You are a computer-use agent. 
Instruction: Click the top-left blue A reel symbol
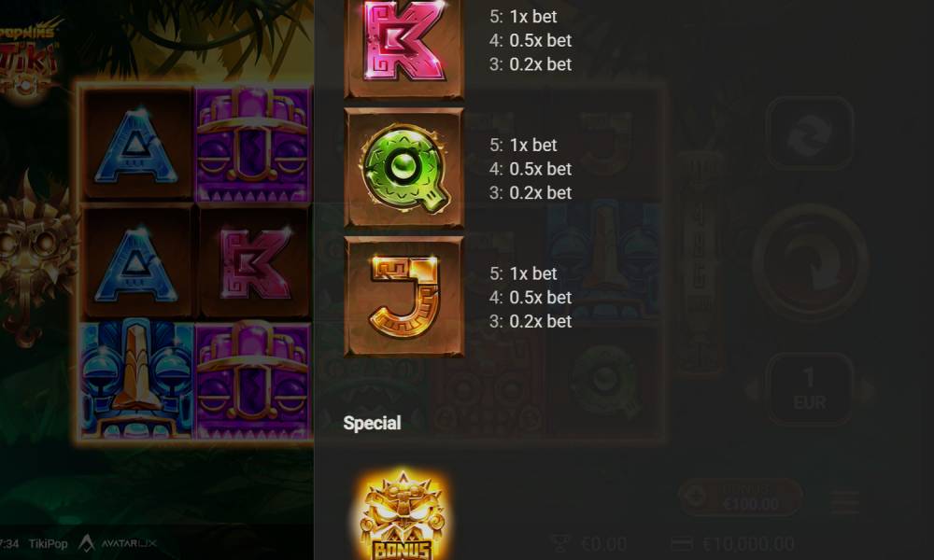tap(136, 146)
